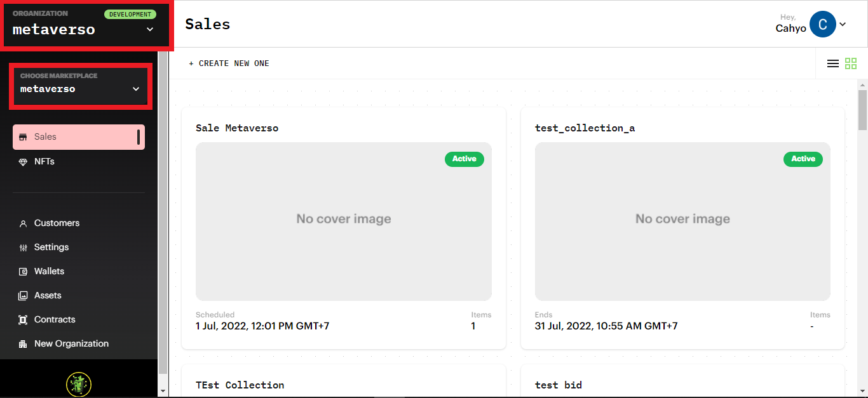
Task: Open the Sale Metaverso card title
Action: coord(237,128)
